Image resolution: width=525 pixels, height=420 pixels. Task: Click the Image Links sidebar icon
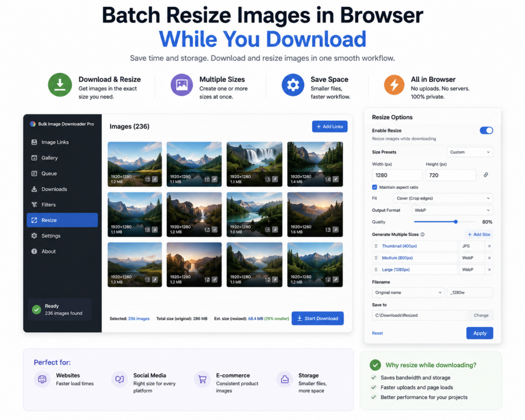coord(34,143)
